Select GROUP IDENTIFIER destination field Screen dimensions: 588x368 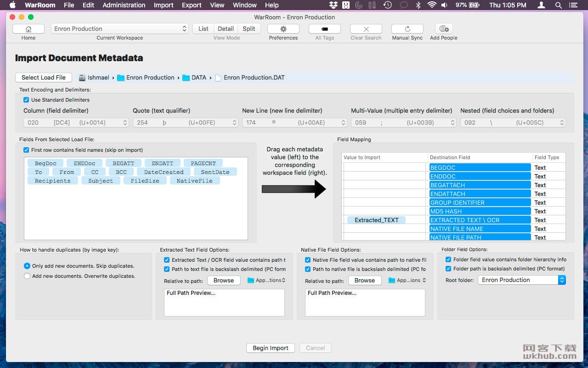coord(480,202)
